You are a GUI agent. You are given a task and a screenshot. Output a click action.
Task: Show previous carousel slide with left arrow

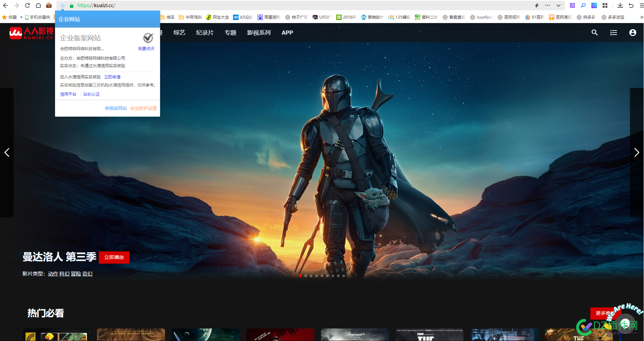point(7,152)
